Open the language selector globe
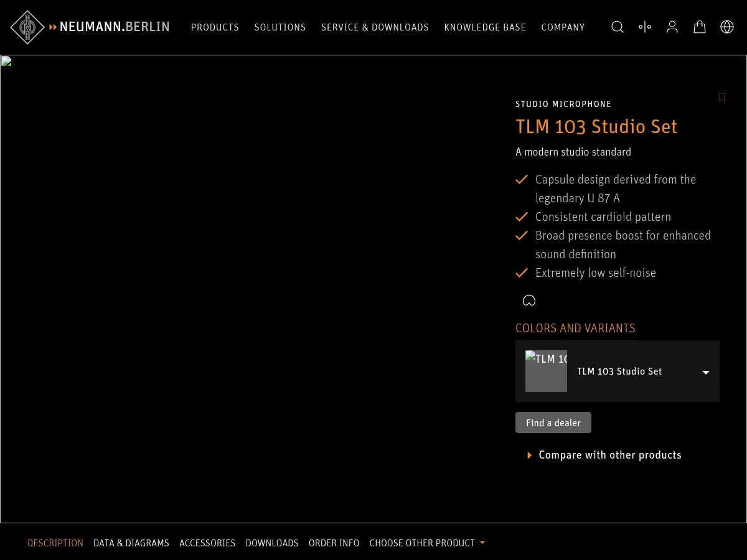The width and height of the screenshot is (747, 560). 726,27
